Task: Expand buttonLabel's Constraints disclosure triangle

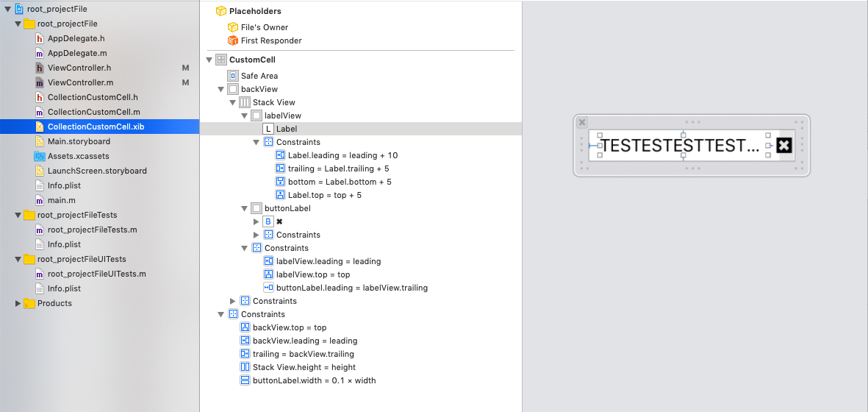Action: (257, 235)
